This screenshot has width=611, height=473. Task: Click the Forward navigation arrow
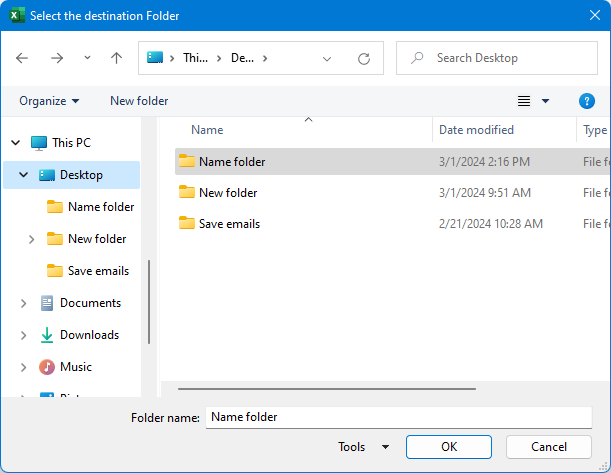click(57, 58)
